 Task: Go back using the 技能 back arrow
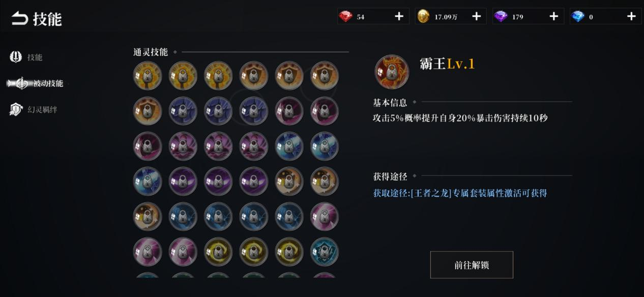coord(20,19)
